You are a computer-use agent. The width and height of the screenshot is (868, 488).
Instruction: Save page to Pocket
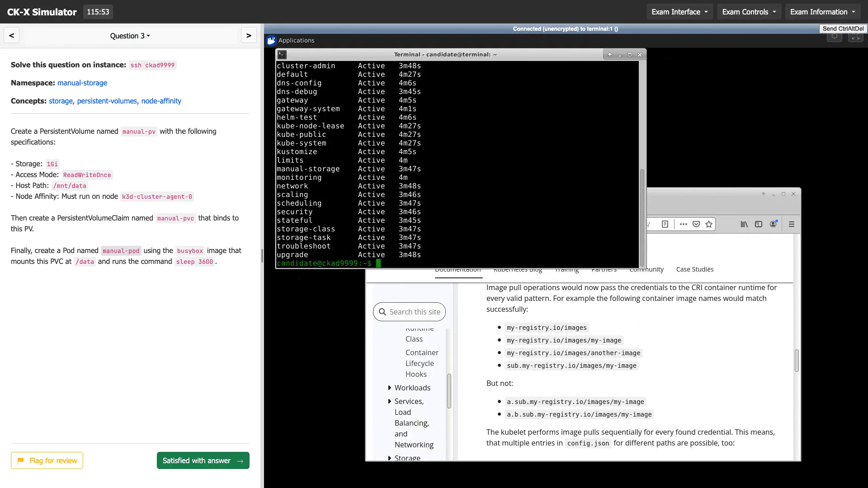[x=696, y=224]
